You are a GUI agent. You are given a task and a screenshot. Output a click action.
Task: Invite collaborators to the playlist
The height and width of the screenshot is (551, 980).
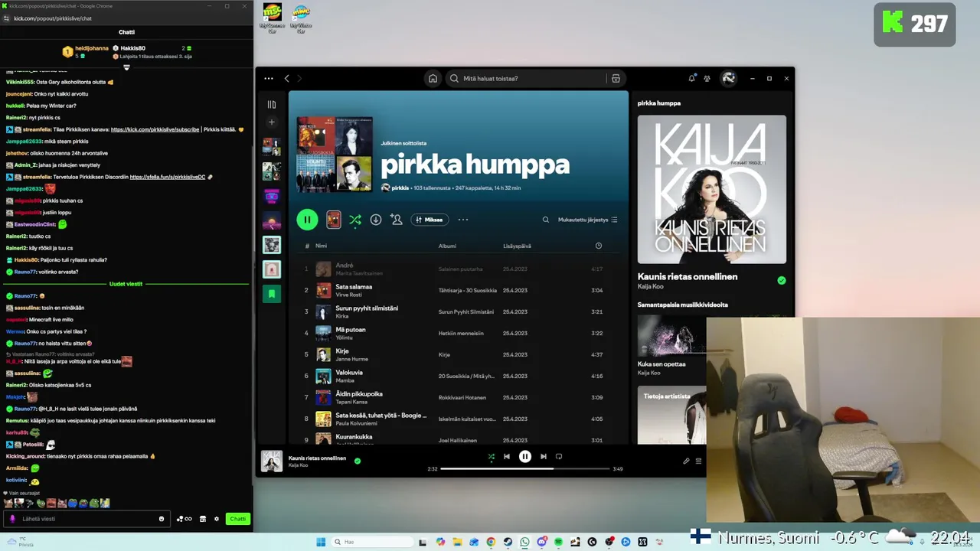[396, 220]
